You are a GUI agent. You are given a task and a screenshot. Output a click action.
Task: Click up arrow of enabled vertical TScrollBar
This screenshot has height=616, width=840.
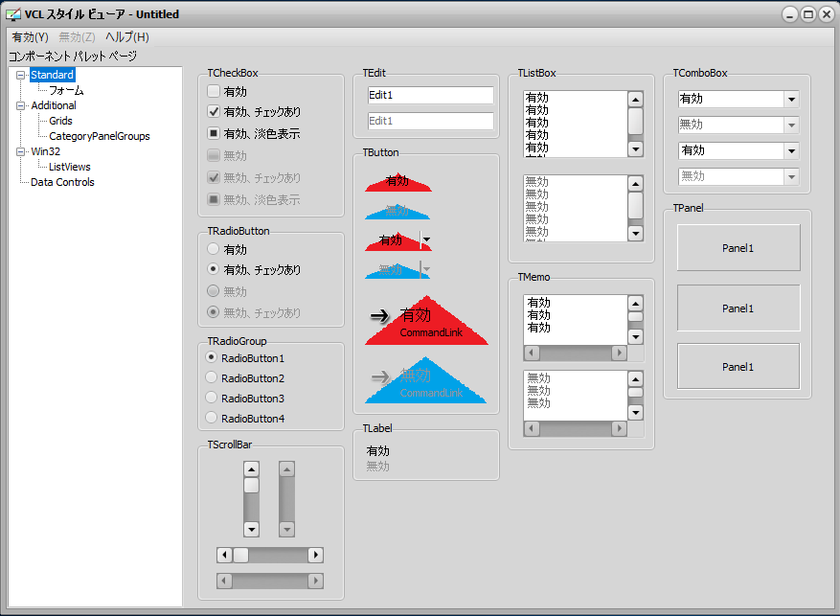coord(251,469)
